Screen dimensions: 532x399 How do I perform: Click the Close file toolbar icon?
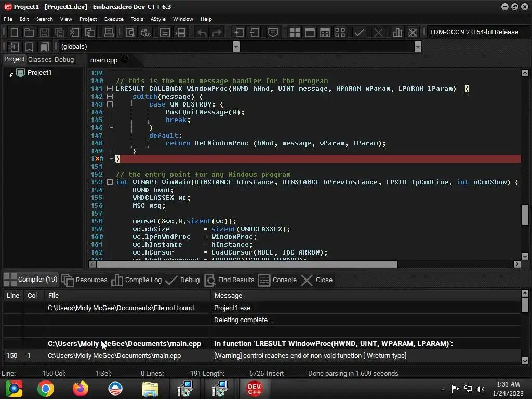74,33
